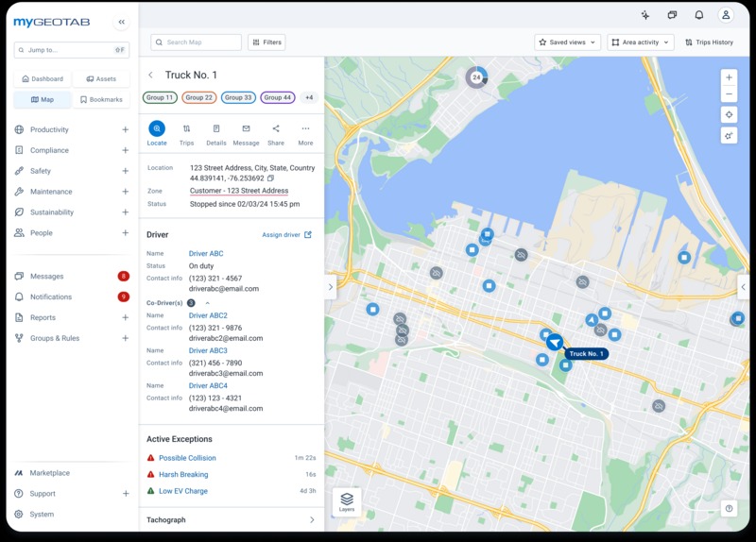Open the Driver ABC4 link

point(208,386)
